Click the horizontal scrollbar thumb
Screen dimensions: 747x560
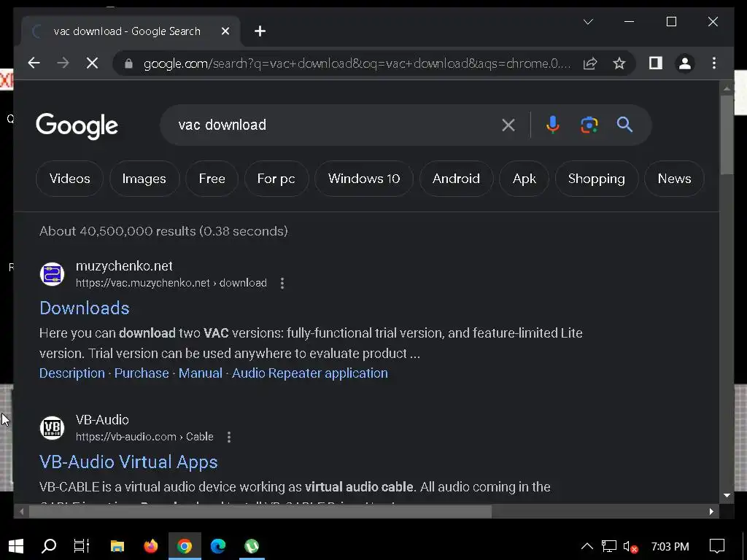tap(260, 511)
